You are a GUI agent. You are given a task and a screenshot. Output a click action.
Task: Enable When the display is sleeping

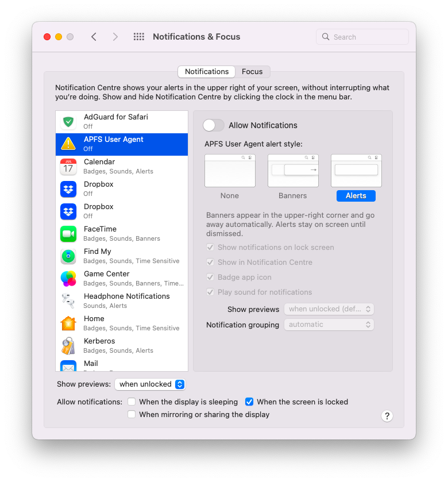132,402
